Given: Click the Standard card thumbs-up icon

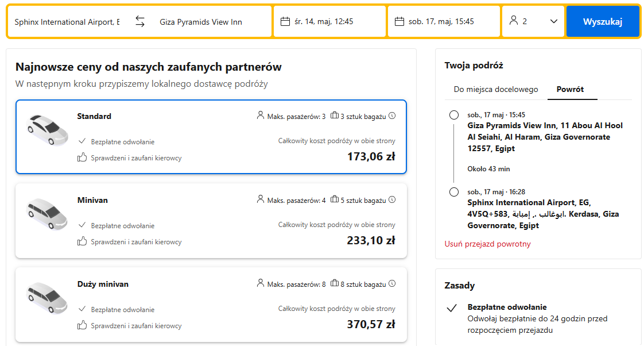Looking at the screenshot, I should pyautogui.click(x=82, y=157).
